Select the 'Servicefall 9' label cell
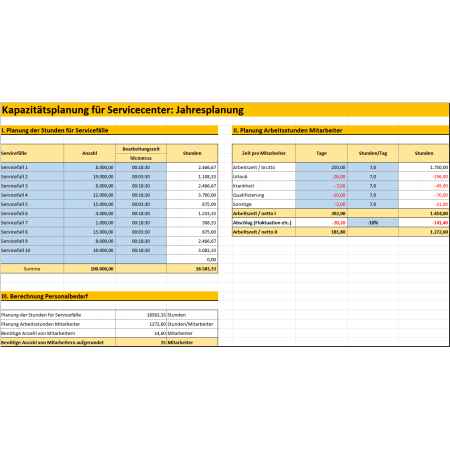 (32, 241)
